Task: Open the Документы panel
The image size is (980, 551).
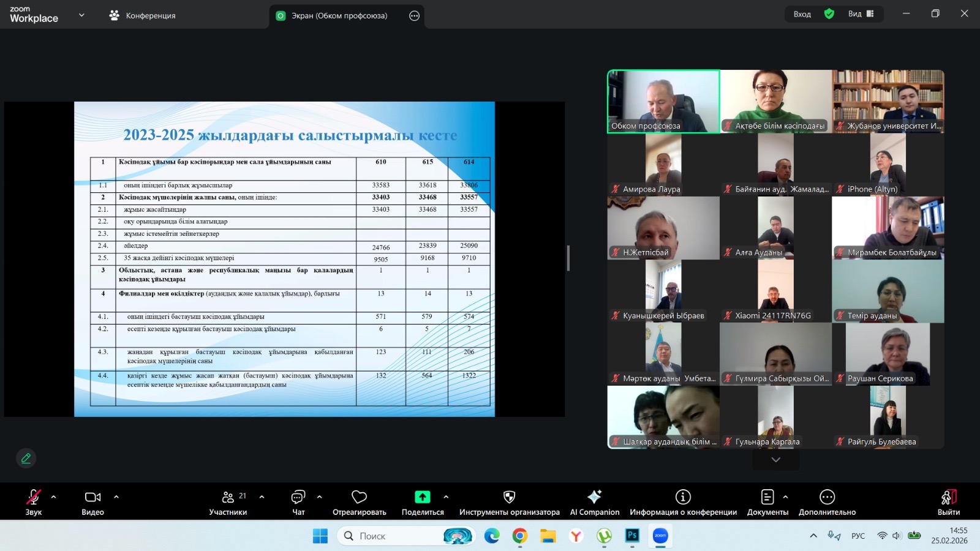Action: 767,502
